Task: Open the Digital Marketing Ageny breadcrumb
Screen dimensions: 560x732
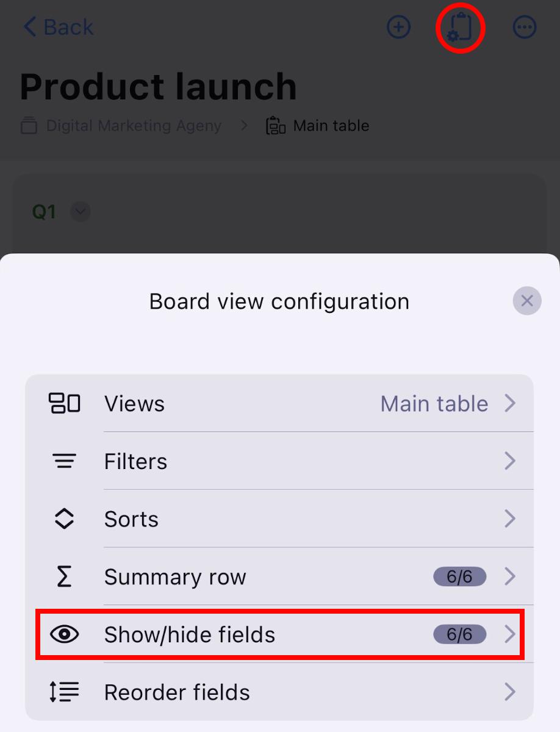Action: (x=134, y=125)
